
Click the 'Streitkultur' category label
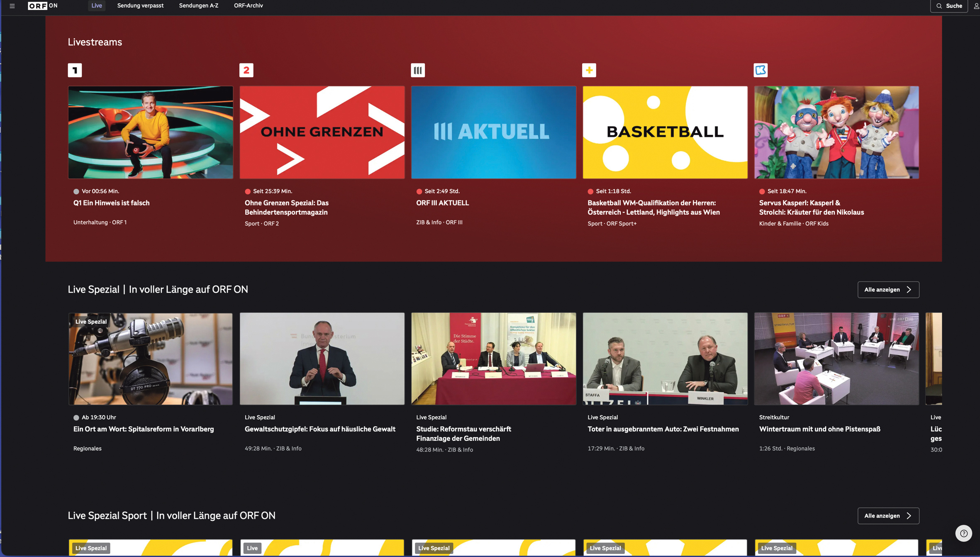(x=774, y=418)
